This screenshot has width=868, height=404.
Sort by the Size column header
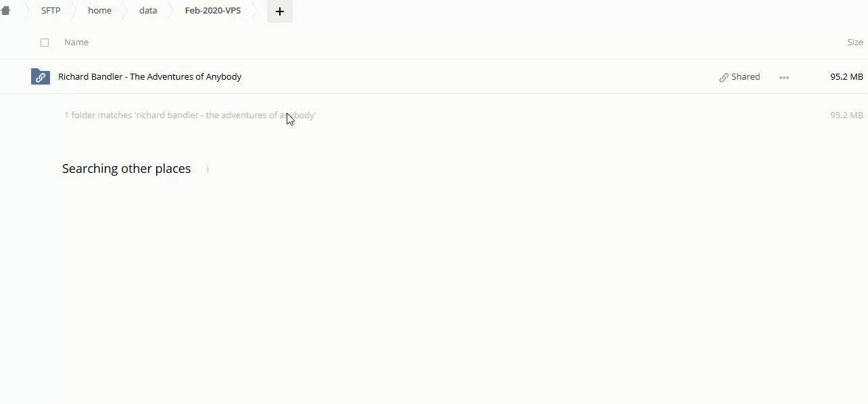pyautogui.click(x=855, y=42)
